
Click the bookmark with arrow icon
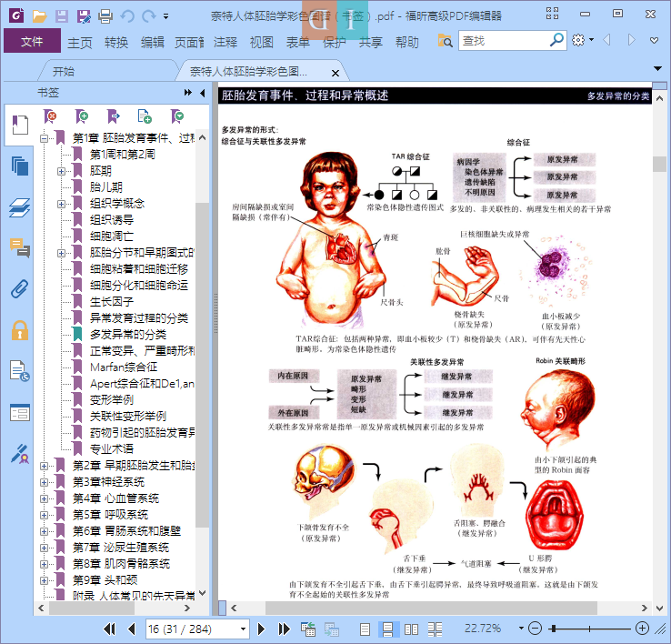pos(114,116)
